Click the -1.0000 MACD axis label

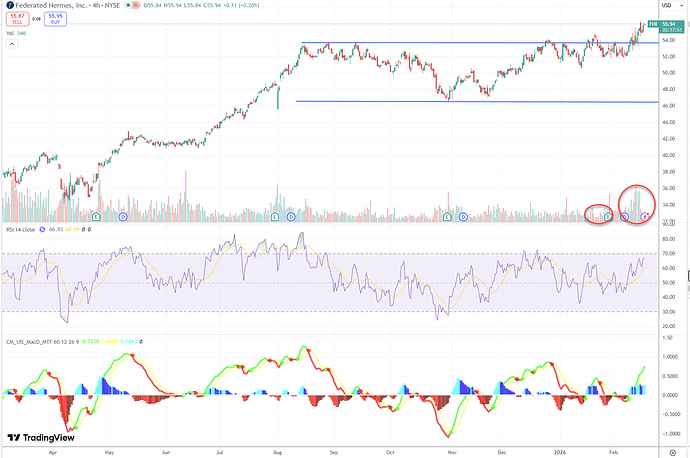pyautogui.click(x=670, y=434)
